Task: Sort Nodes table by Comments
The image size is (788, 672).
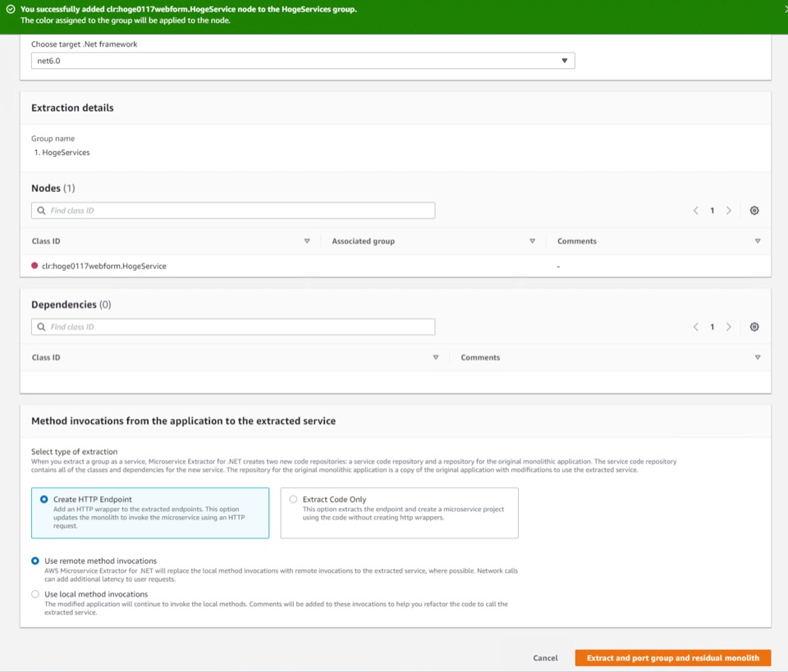Action: point(758,241)
